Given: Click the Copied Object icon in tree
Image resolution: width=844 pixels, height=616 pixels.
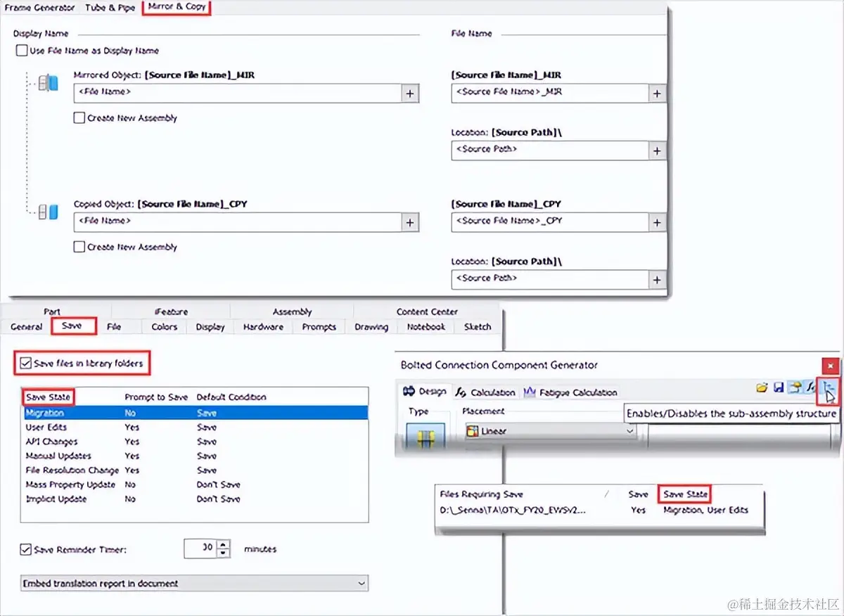Looking at the screenshot, I should pyautogui.click(x=48, y=211).
